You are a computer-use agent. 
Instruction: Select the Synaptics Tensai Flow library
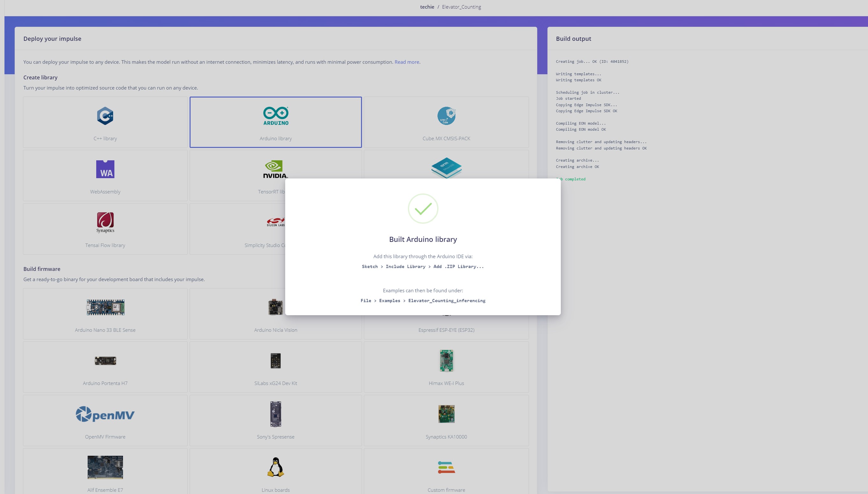105,229
